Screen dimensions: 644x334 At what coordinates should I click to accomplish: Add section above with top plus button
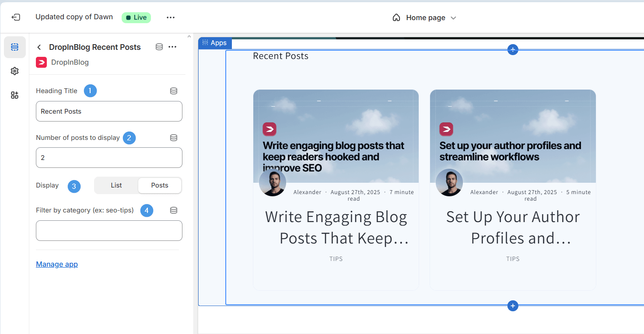pyautogui.click(x=513, y=49)
